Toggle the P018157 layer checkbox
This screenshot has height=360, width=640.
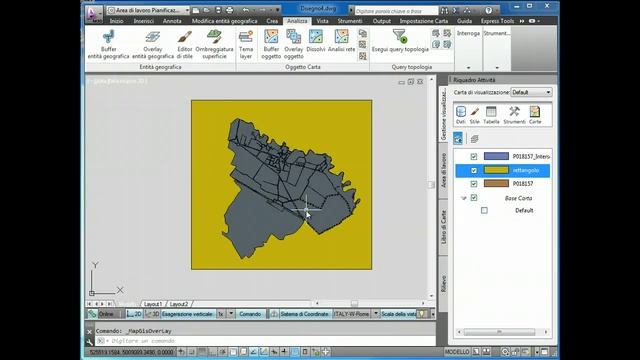473,184
